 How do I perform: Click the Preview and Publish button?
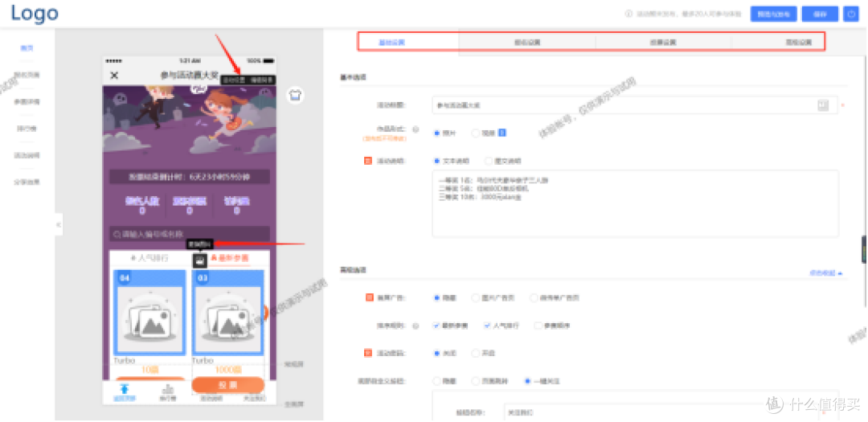pos(773,14)
